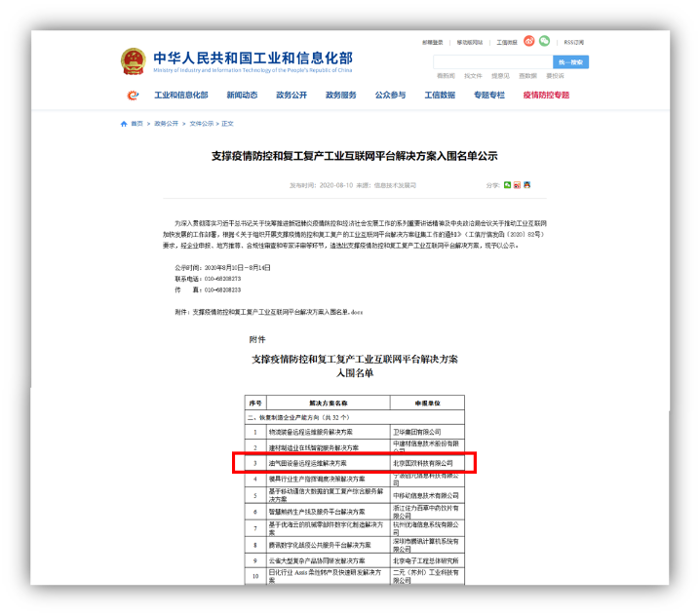Click the publish date 2020-08-10
700x615 pixels.
(x=336, y=185)
